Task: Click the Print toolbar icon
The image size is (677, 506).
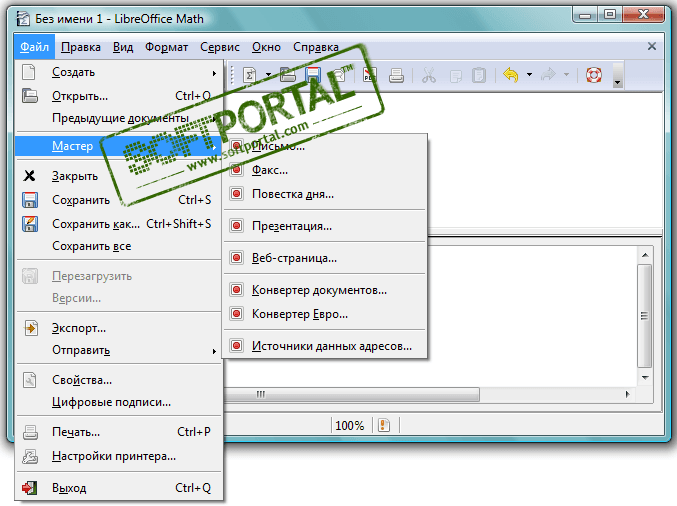Action: click(396, 76)
